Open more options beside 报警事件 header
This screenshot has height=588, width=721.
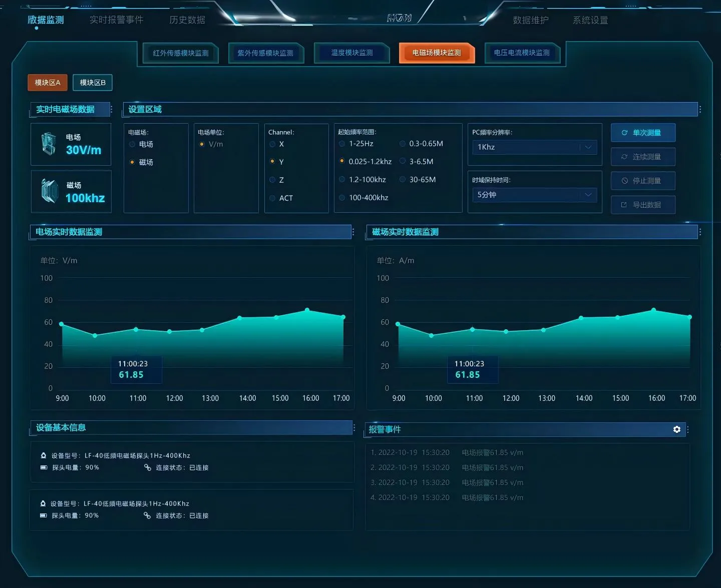(x=688, y=429)
